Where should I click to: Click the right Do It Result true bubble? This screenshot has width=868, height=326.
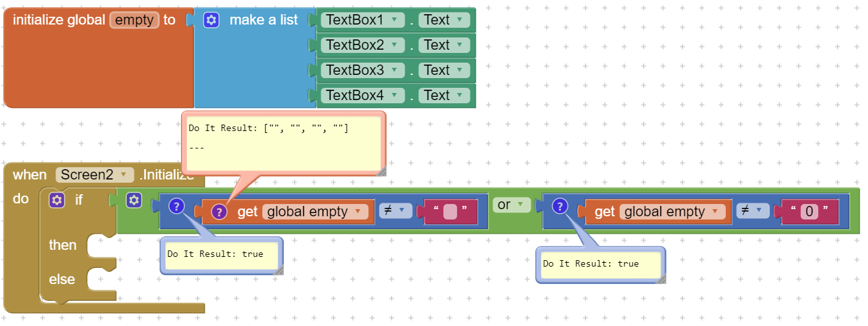(600, 265)
